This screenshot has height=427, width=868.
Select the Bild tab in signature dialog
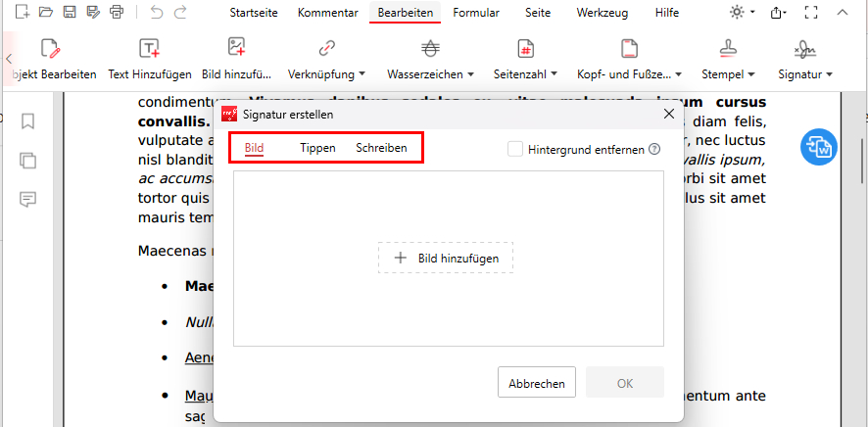click(x=254, y=148)
